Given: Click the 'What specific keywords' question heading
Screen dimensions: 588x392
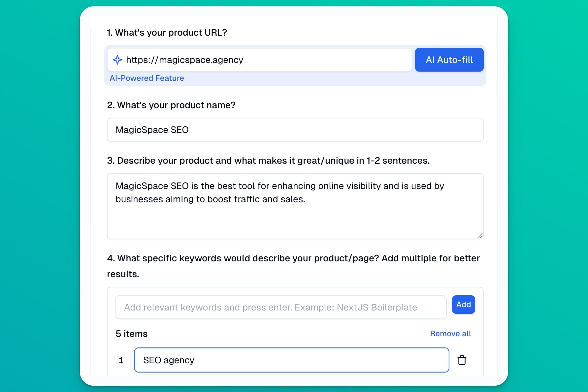Looking at the screenshot, I should pos(293,258).
